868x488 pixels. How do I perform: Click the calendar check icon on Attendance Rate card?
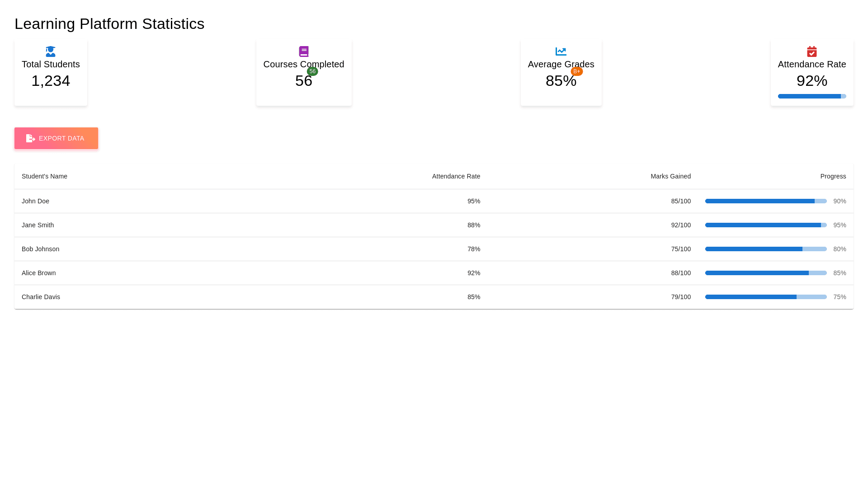pos(811,52)
